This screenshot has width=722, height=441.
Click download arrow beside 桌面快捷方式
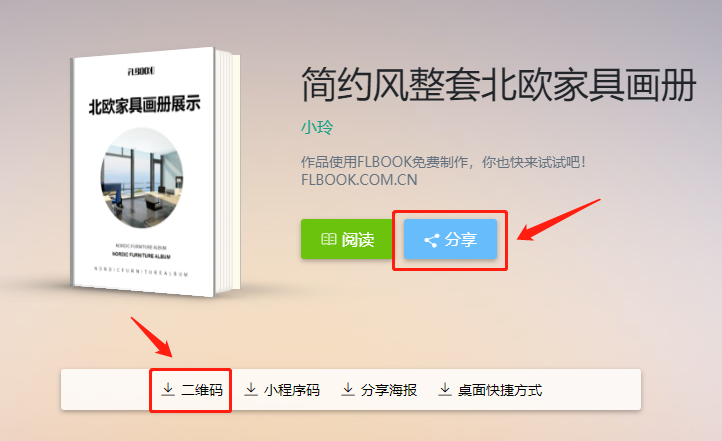tap(445, 389)
